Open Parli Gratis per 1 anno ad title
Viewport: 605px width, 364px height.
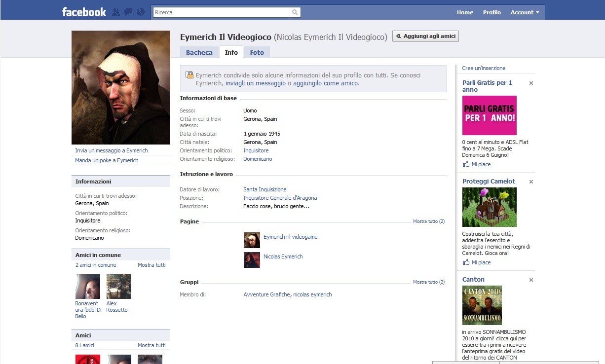[487, 86]
